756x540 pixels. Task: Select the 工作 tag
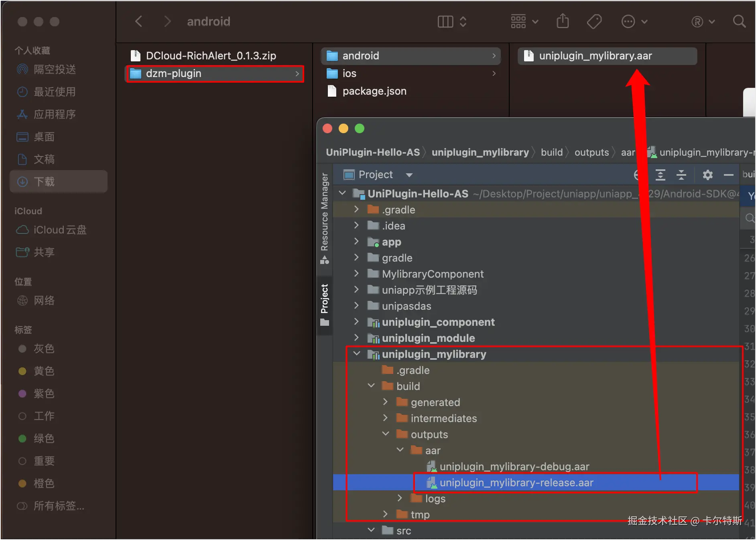59,416
